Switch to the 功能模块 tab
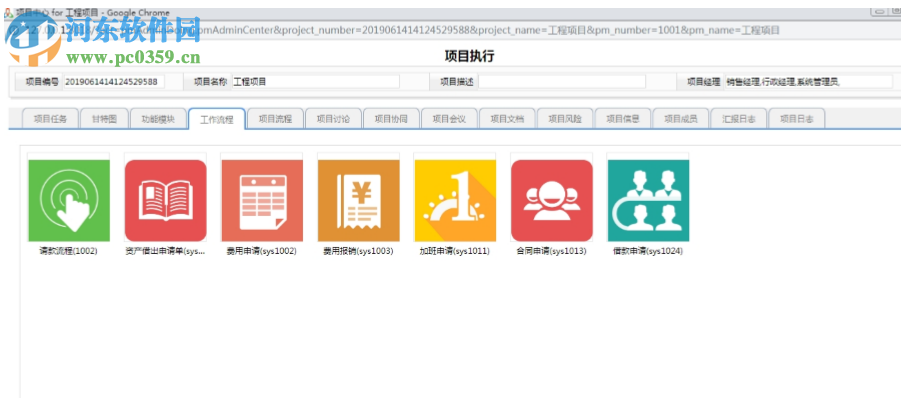901x398 pixels. 158,119
